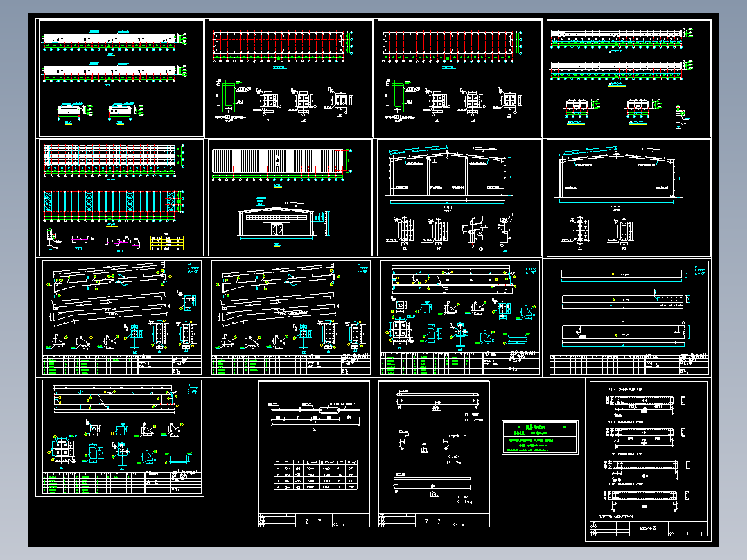Click the three-bay portal frame section
Image resolution: width=747 pixels, height=560 pixels.
pyautogui.click(x=447, y=175)
